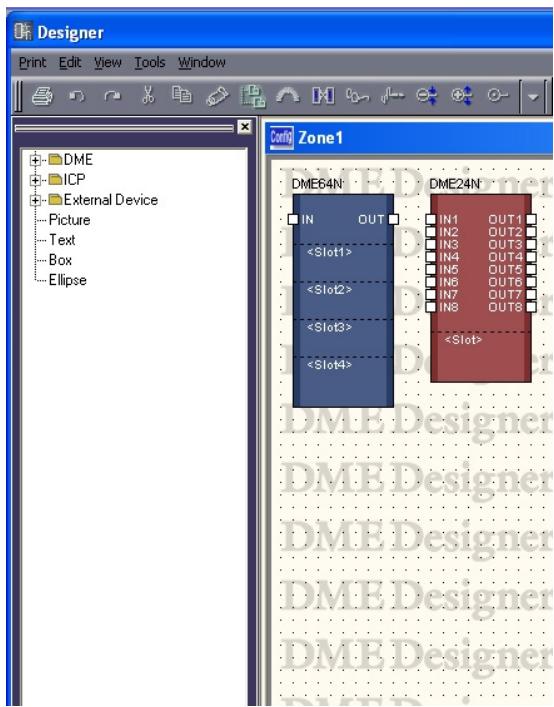Viewport: 554px width, 707px height.
Task: Select the Picture item in tree
Action: click(x=69, y=220)
